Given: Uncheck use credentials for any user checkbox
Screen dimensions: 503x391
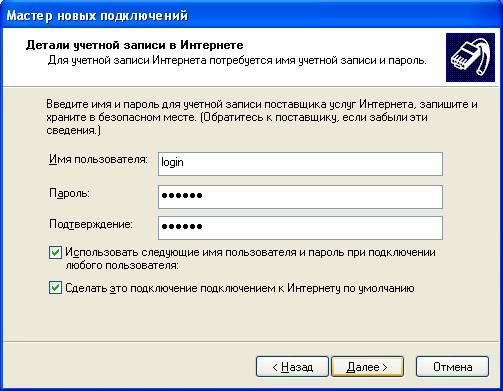Looking at the screenshot, I should pyautogui.click(x=55, y=253).
